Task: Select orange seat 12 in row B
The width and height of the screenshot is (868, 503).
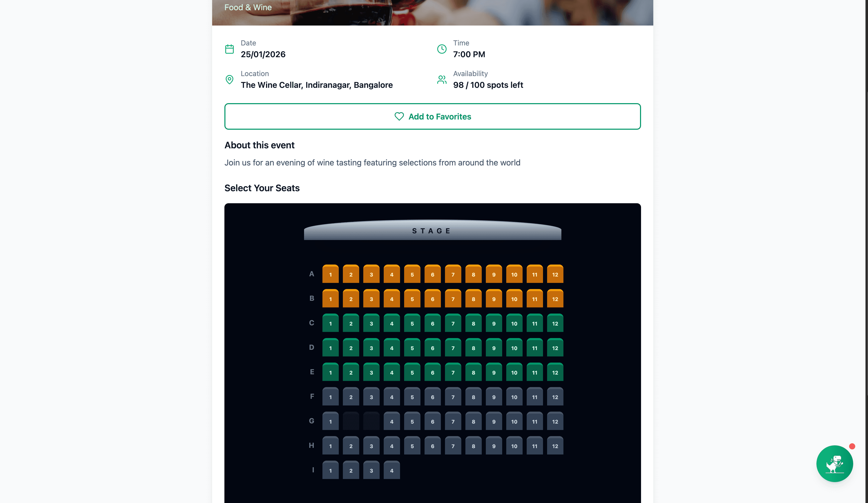Action: pyautogui.click(x=555, y=299)
